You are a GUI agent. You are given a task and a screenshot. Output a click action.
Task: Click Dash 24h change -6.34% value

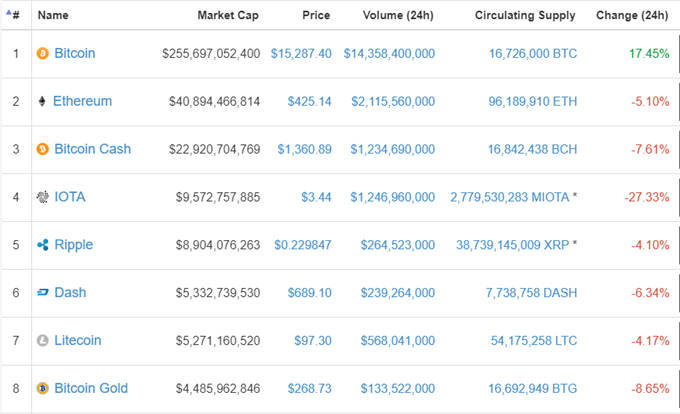coord(650,293)
